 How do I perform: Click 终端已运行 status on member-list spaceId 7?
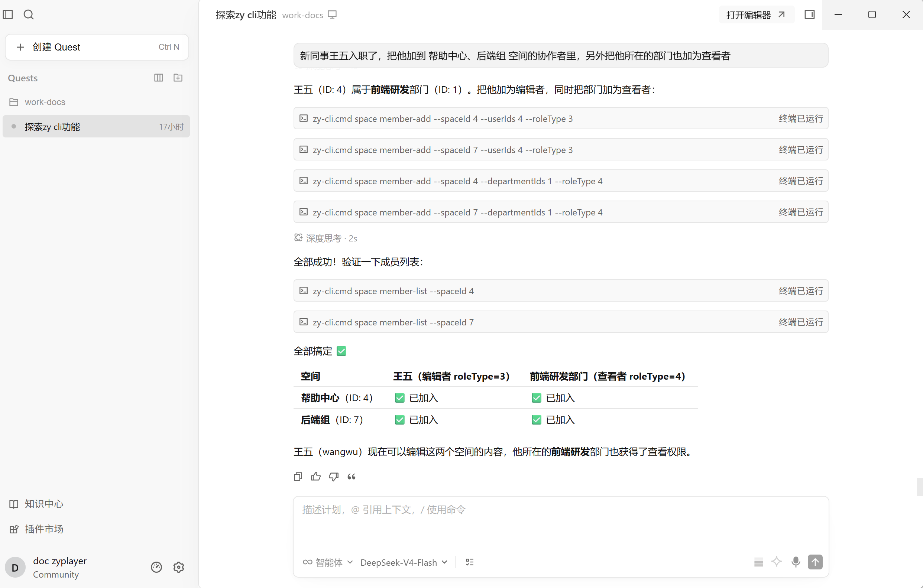click(801, 322)
